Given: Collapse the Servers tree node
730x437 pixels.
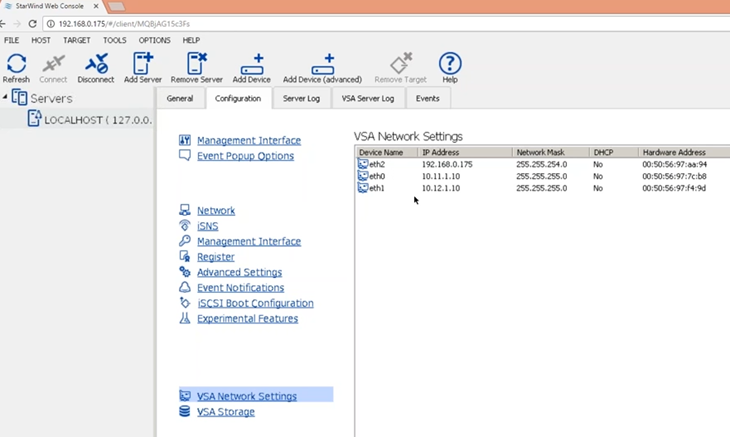Looking at the screenshot, I should pyautogui.click(x=5, y=97).
